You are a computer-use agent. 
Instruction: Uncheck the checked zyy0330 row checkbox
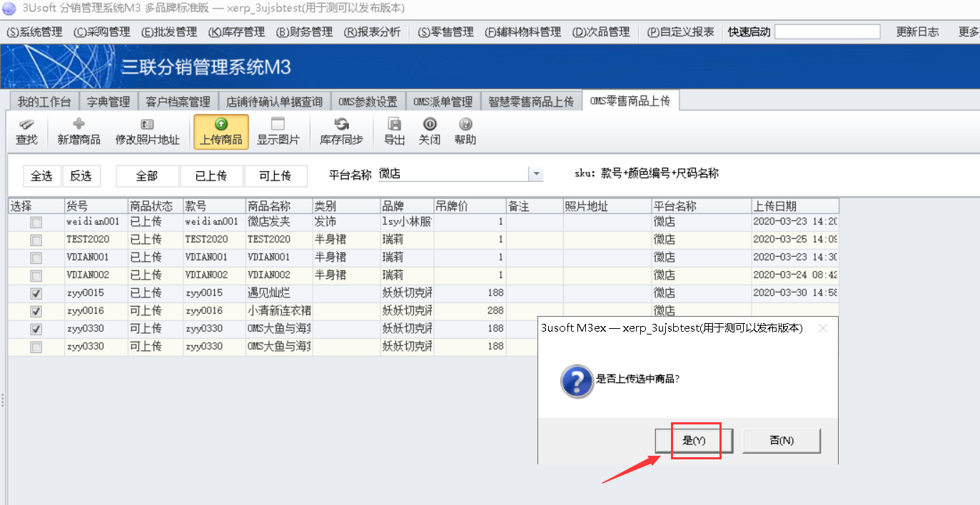coord(36,330)
